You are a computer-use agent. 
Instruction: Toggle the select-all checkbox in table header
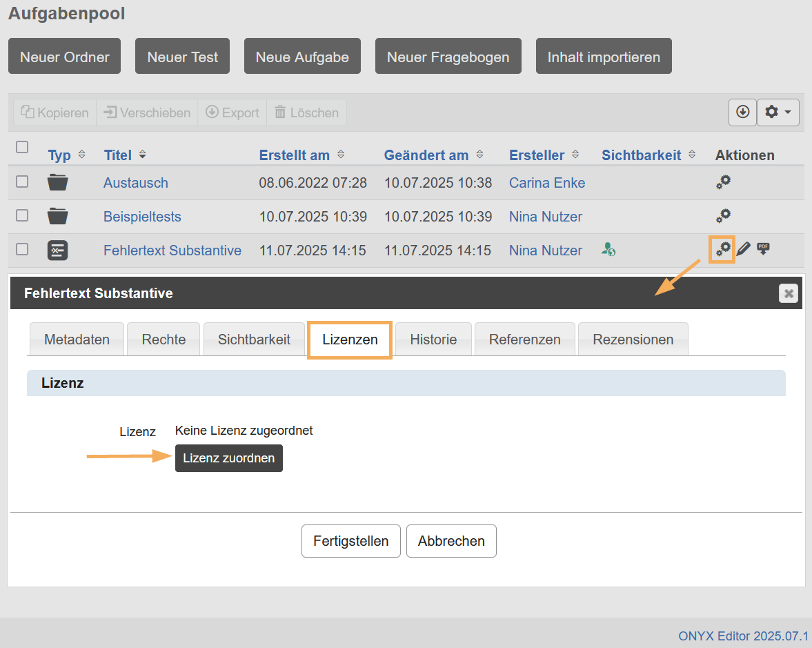pos(22,147)
